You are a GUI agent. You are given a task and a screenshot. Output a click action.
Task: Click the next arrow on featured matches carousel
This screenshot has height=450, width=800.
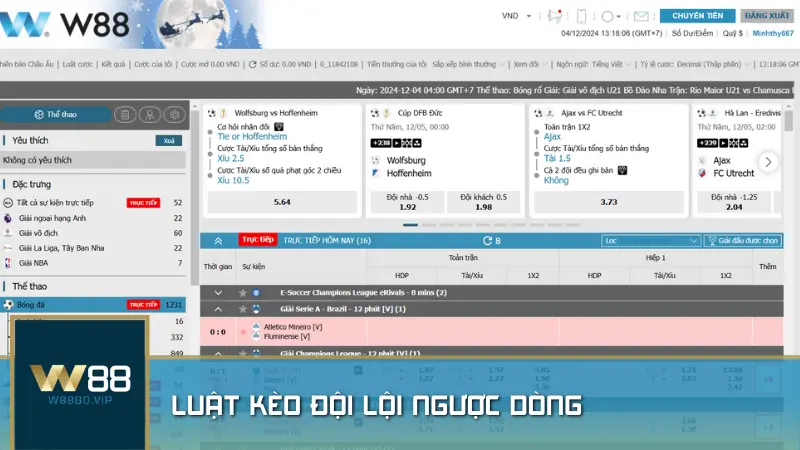point(767,161)
